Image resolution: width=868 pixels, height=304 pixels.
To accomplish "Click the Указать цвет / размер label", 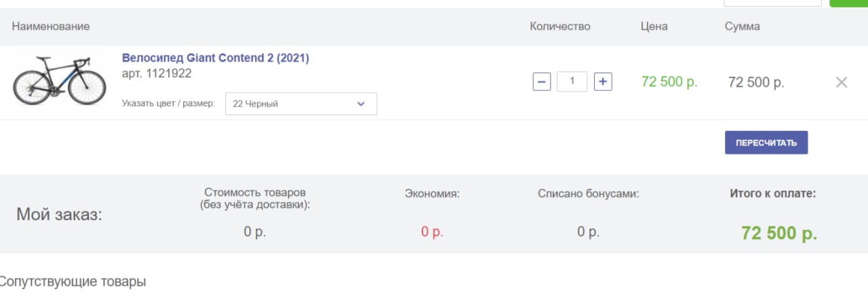I will 169,104.
